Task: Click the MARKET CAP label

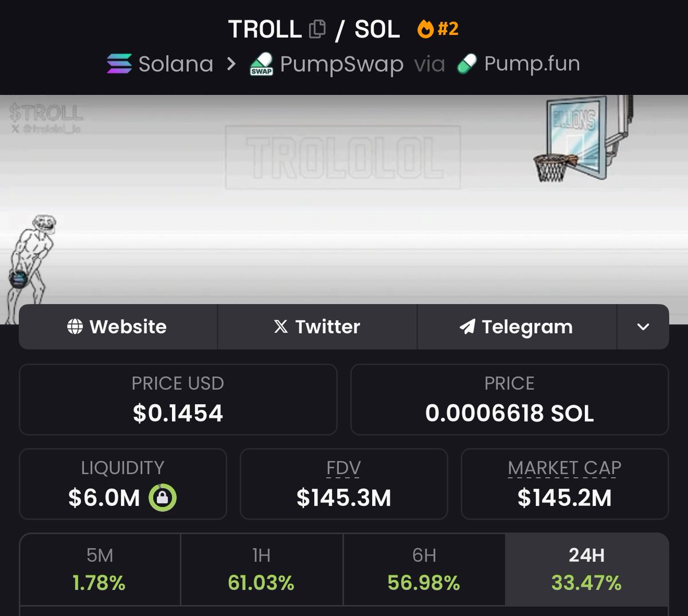Action: pyautogui.click(x=565, y=468)
